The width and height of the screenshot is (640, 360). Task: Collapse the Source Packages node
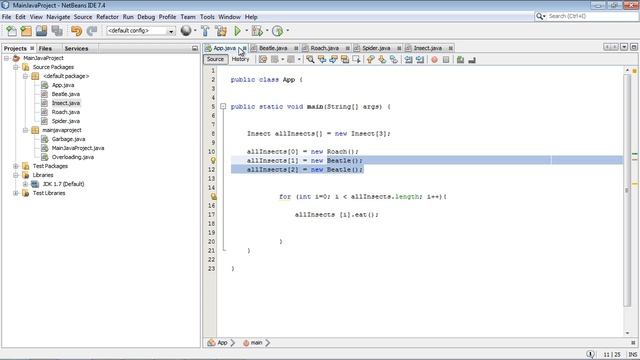(16, 67)
